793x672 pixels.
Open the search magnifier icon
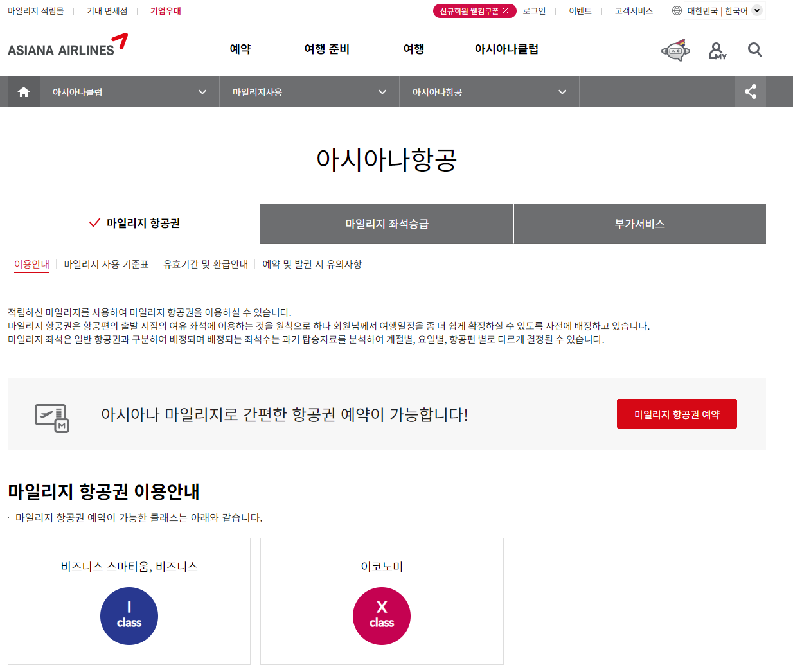[755, 50]
